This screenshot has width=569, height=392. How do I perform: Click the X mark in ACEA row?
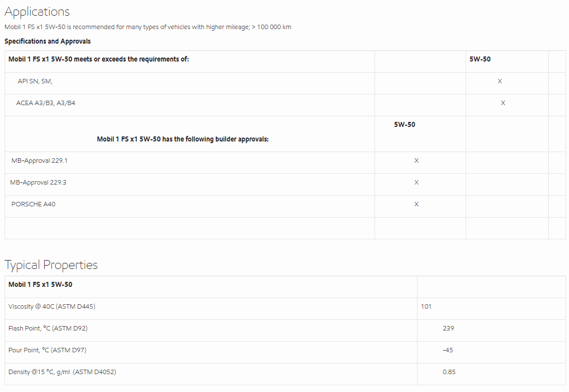(503, 103)
